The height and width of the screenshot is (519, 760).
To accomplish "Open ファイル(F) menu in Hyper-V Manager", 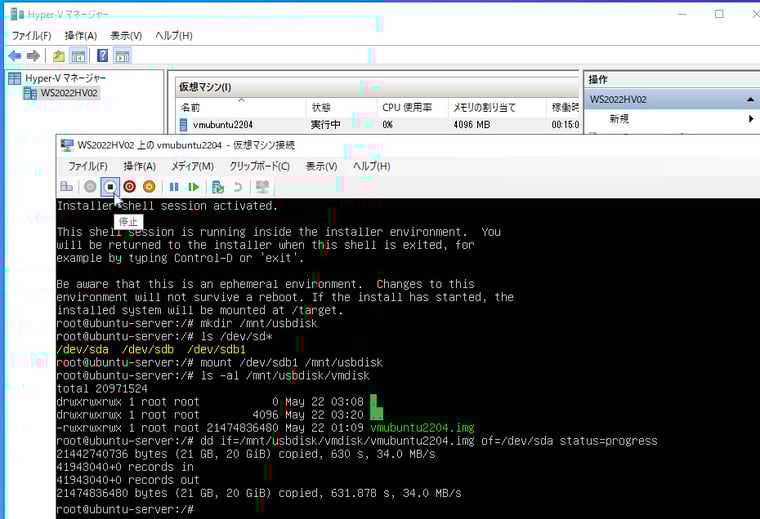I will pyautogui.click(x=32, y=35).
